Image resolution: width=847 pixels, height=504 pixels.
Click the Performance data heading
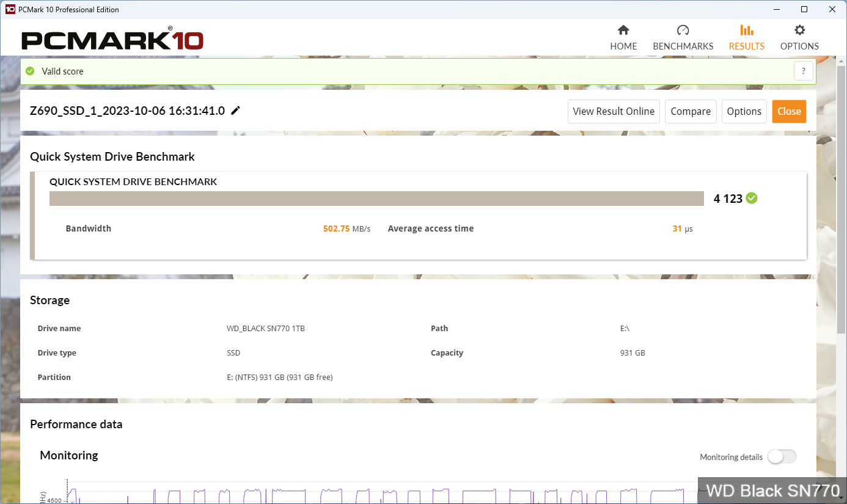coord(76,424)
